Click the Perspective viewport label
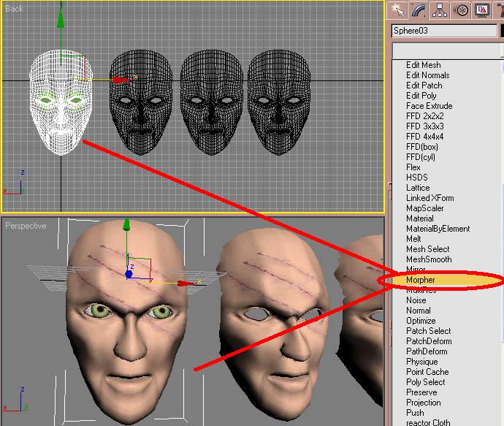Screen dimensions: 504x426 pos(26,226)
